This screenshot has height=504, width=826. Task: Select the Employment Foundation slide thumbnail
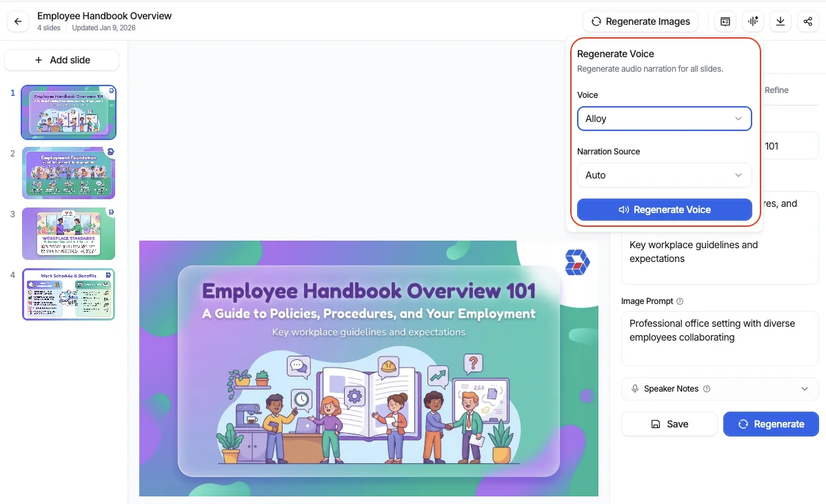tap(68, 173)
